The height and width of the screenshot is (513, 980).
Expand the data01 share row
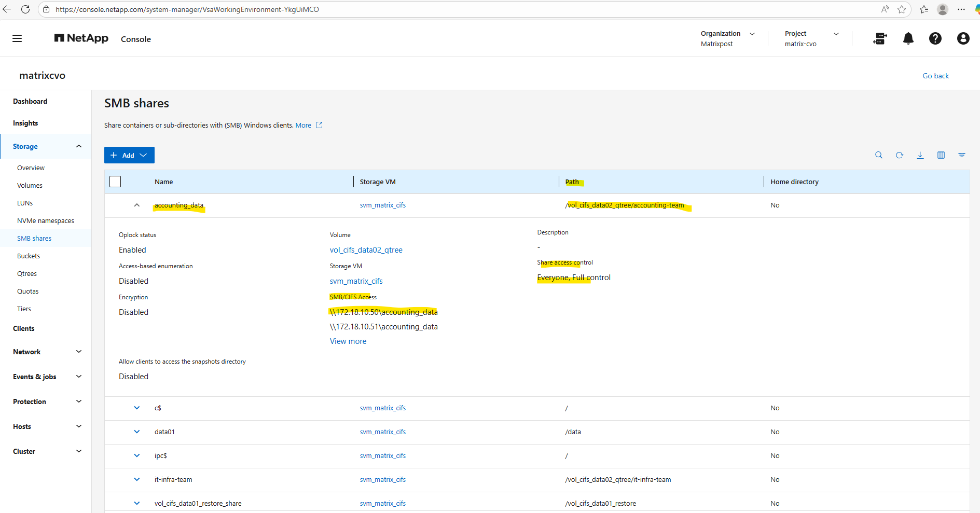(137, 432)
